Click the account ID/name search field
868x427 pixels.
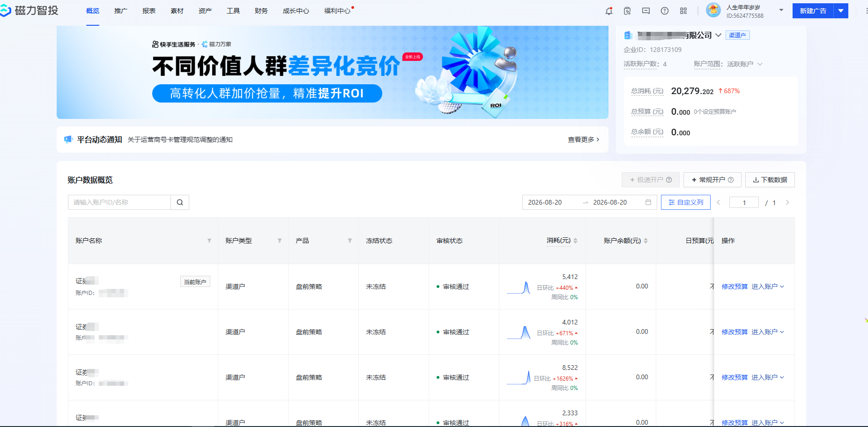[x=119, y=202]
